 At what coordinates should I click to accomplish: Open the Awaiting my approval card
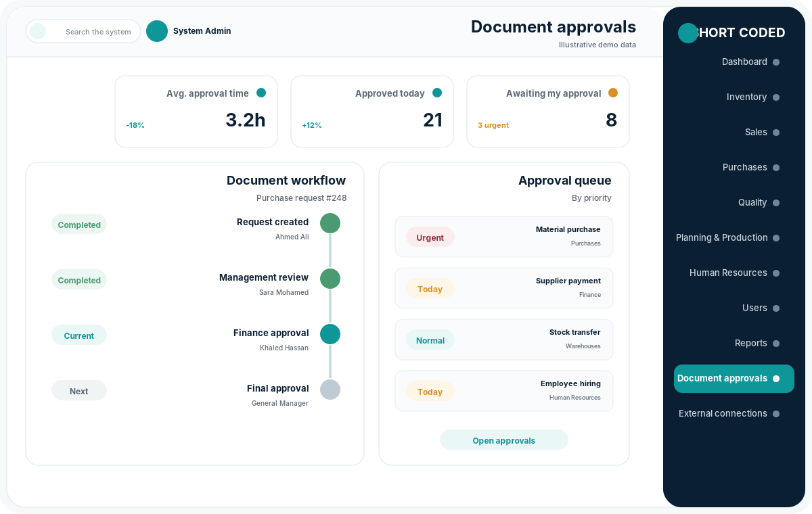548,112
